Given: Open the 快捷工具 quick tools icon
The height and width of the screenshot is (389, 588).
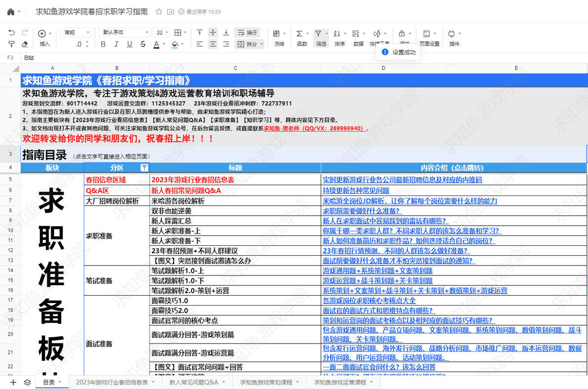Looking at the screenshot, I should pyautogui.click(x=377, y=34).
